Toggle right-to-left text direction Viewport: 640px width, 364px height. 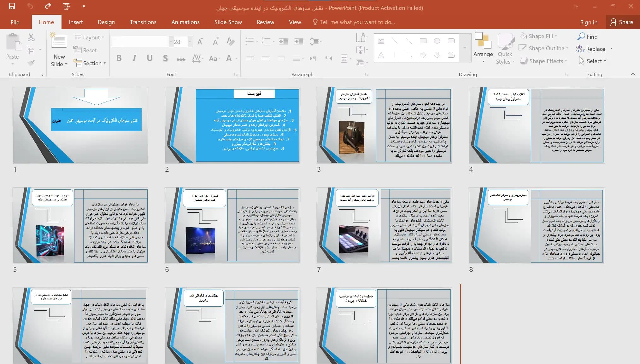point(328,58)
